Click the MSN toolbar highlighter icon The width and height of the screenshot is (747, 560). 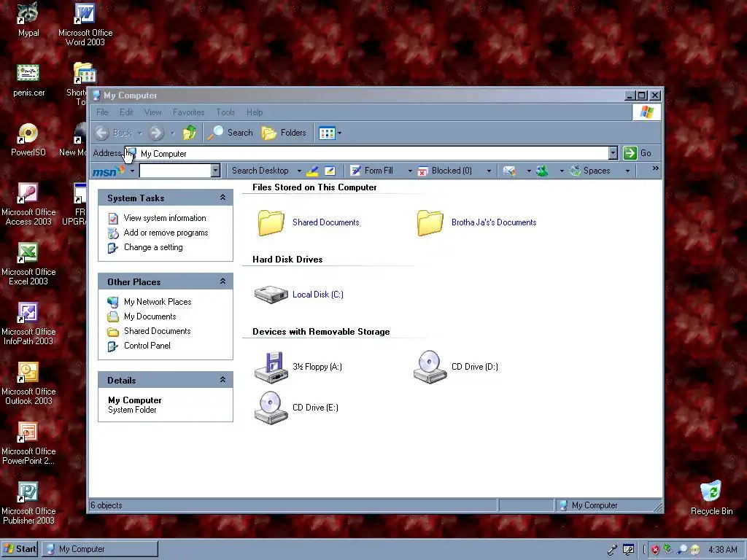(312, 171)
